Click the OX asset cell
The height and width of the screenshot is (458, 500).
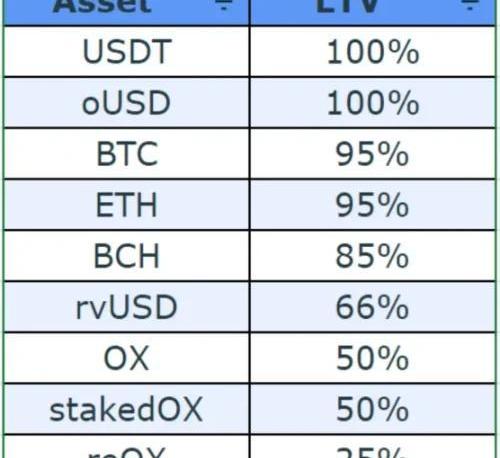(x=126, y=359)
